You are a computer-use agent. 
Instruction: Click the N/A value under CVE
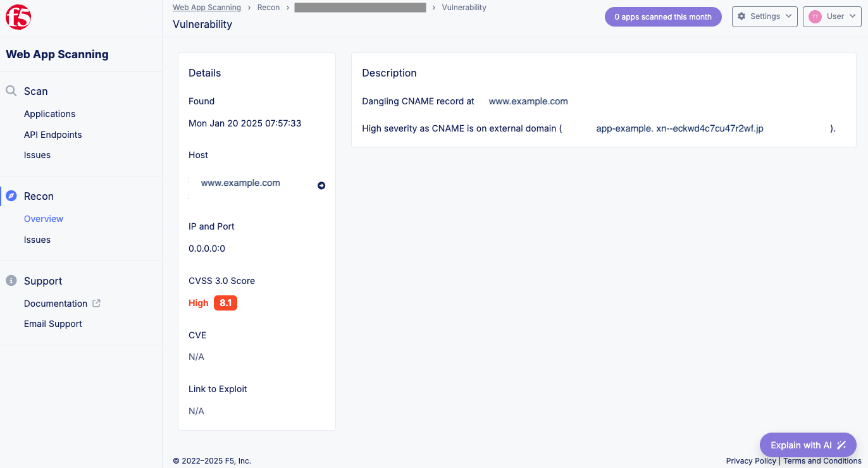click(196, 357)
